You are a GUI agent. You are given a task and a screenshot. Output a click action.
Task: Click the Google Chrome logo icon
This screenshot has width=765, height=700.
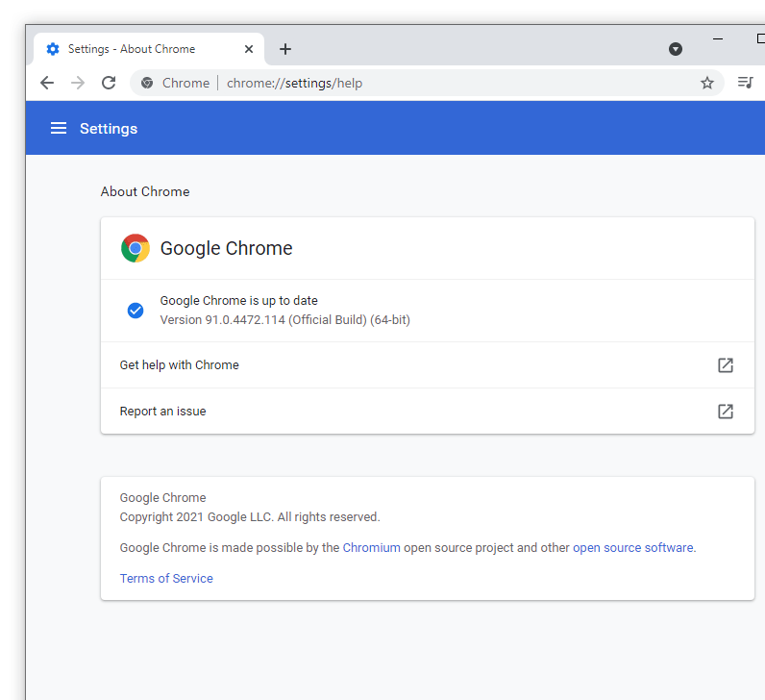pyautogui.click(x=136, y=248)
